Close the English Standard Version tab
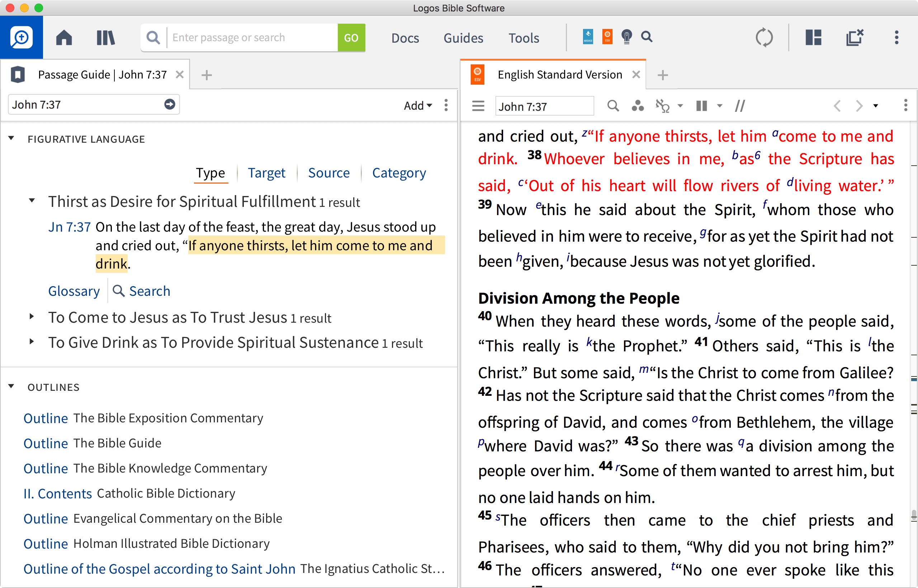Viewport: 918px width, 588px height. coord(636,75)
